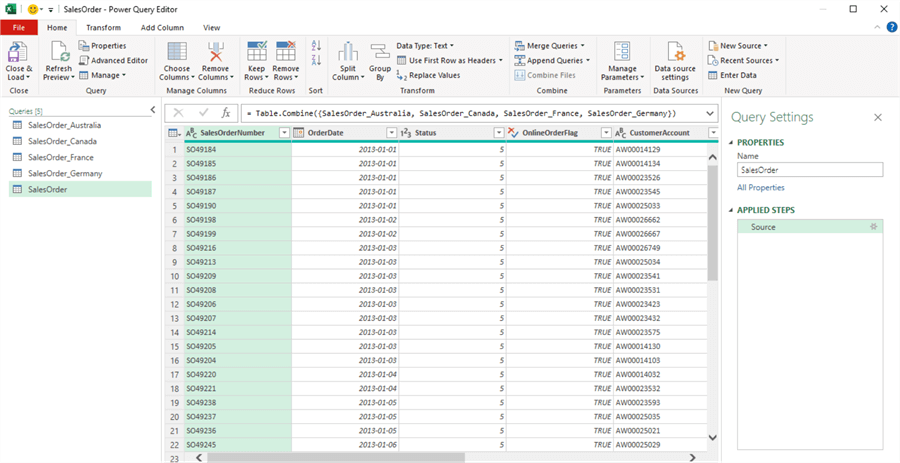Click Enter Data
Screen dimensions: 900x463
[732, 75]
